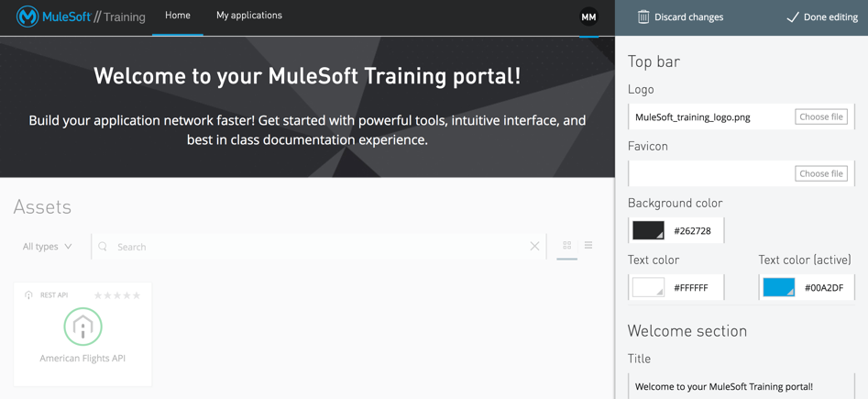Image resolution: width=868 pixels, height=399 pixels.
Task: Click the Welcome section Title field
Action: (742, 386)
